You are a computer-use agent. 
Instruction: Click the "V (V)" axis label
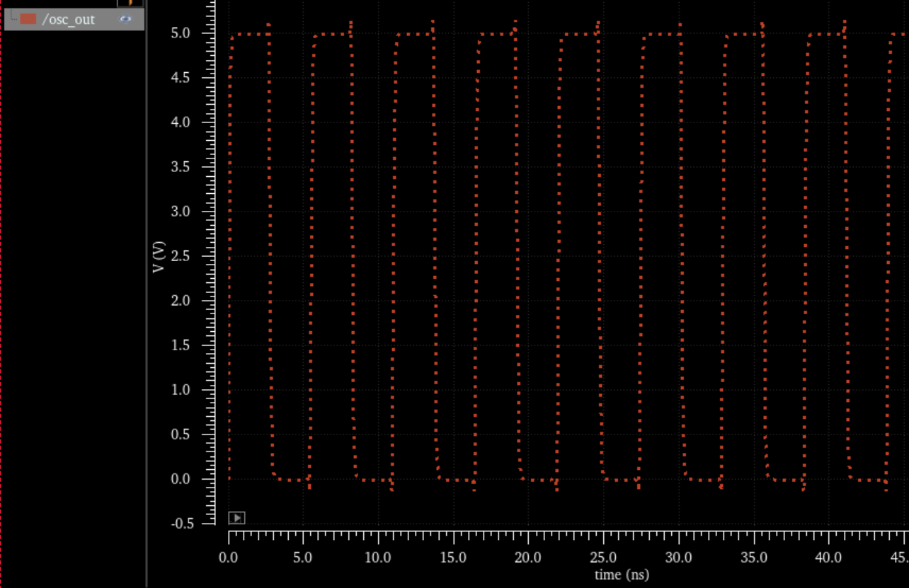[x=159, y=257]
